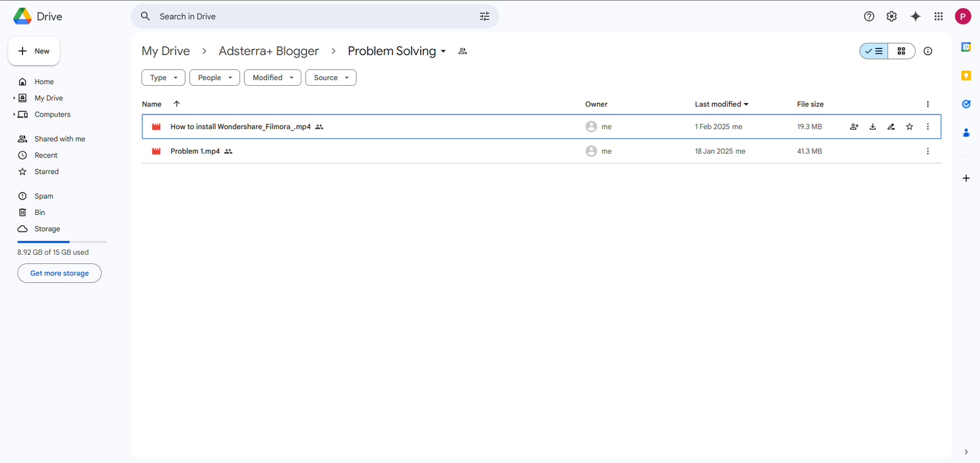
Task: Open Keep notes in side panel
Action: [x=966, y=75]
